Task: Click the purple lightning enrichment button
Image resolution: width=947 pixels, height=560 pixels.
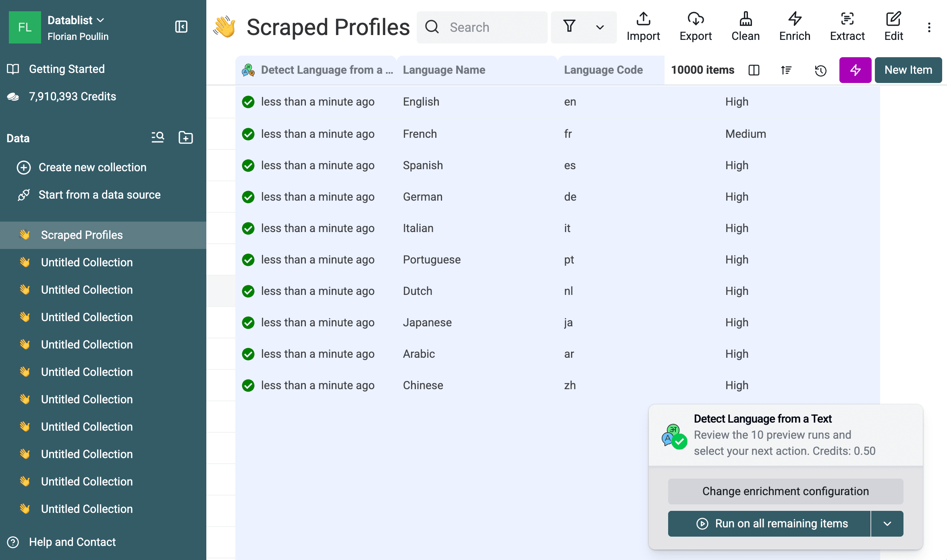Action: 855,70
